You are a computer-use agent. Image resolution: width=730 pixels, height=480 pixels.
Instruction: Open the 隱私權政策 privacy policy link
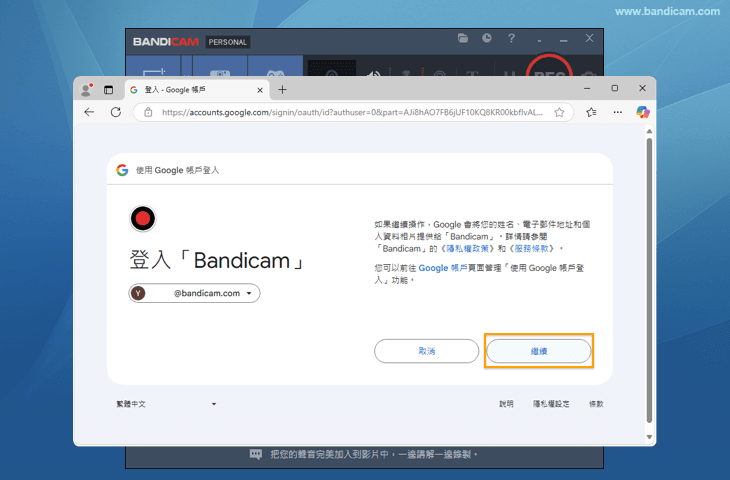[x=467, y=249]
